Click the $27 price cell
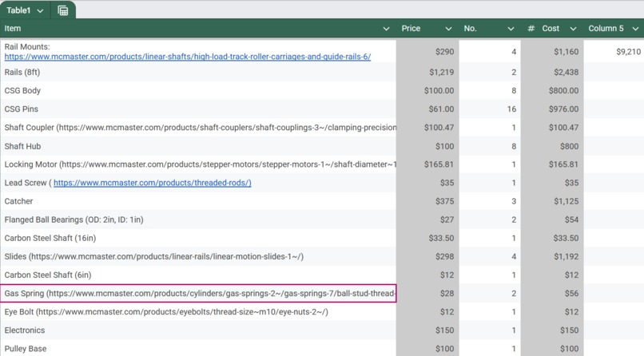The image size is (644, 356). [427, 220]
